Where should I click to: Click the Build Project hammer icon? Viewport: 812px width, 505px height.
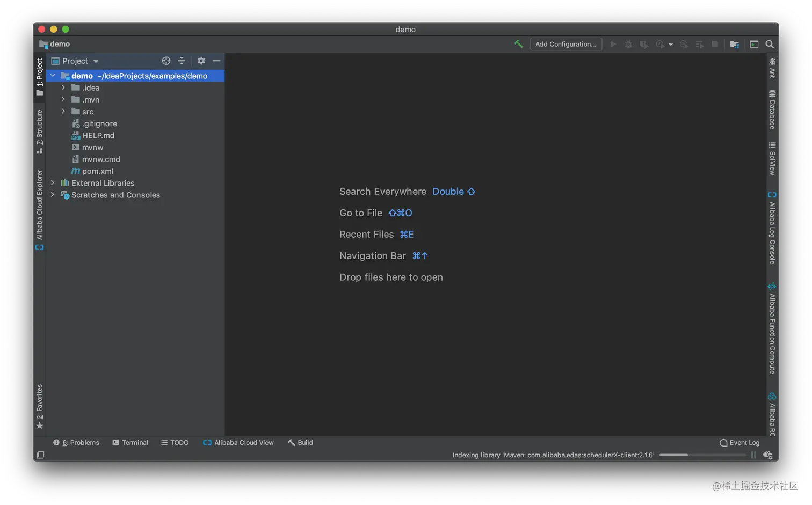pyautogui.click(x=518, y=44)
